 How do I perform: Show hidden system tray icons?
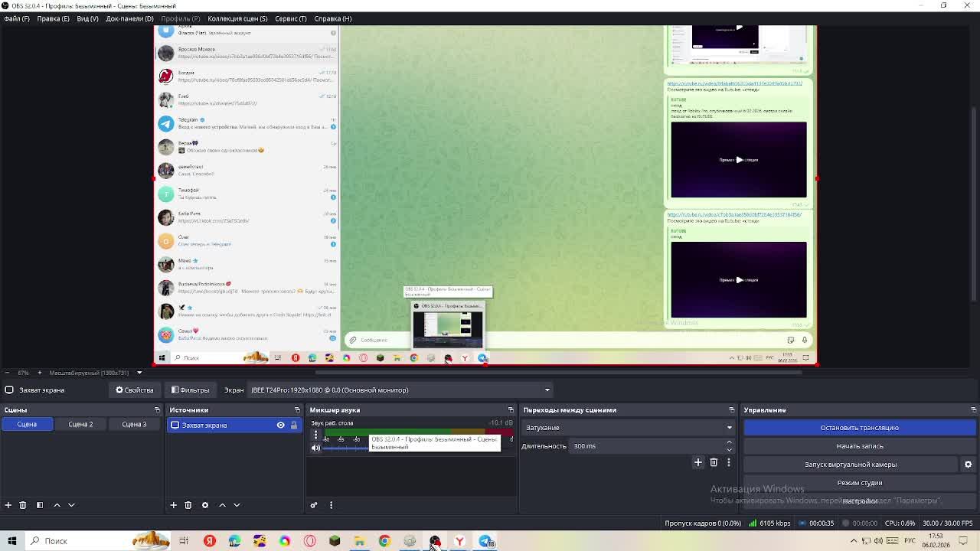[x=854, y=541]
